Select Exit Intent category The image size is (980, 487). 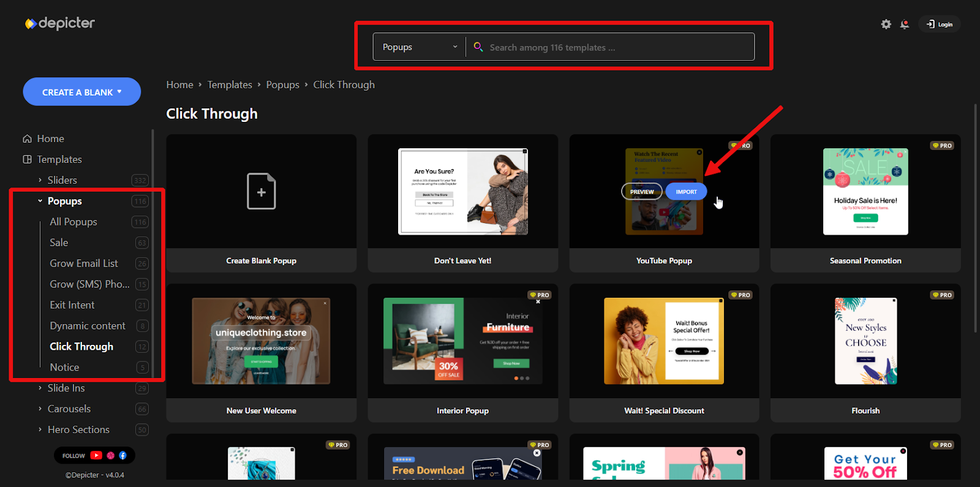[x=72, y=305]
